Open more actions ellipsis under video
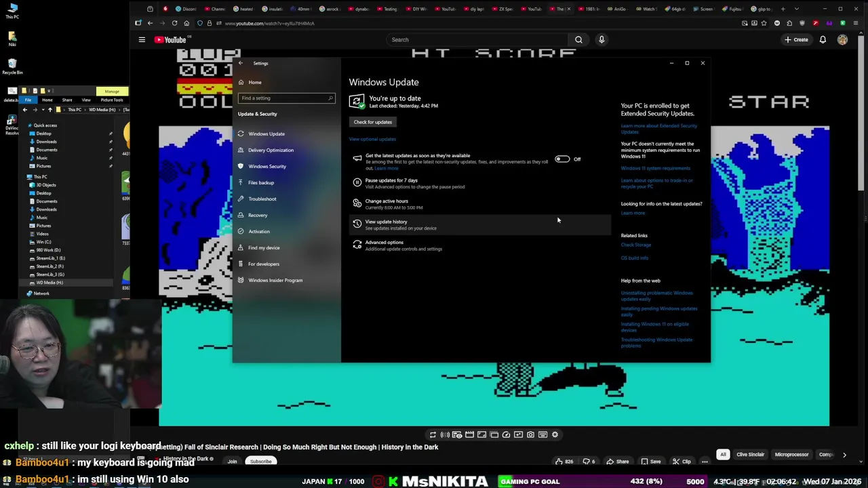The image size is (868, 488). coord(705,462)
